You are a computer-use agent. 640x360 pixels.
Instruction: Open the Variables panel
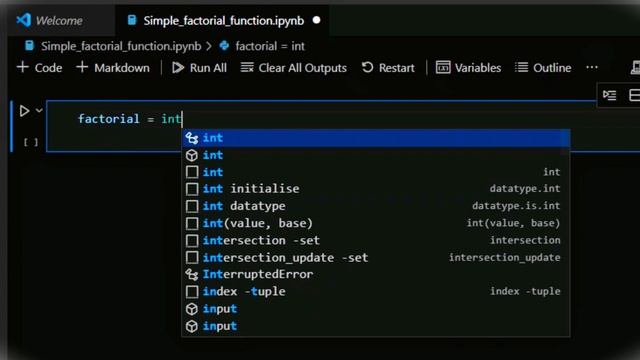pyautogui.click(x=468, y=67)
